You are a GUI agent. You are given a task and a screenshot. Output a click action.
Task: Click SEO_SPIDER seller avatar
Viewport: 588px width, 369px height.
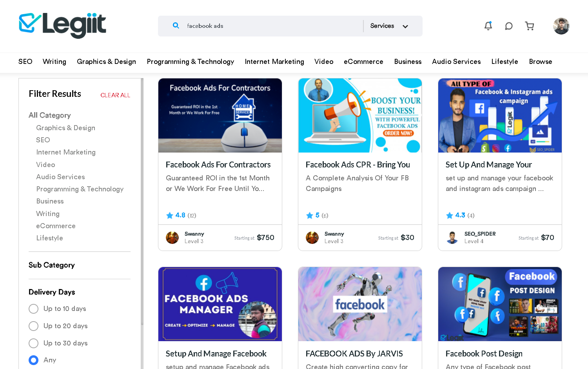(x=452, y=238)
